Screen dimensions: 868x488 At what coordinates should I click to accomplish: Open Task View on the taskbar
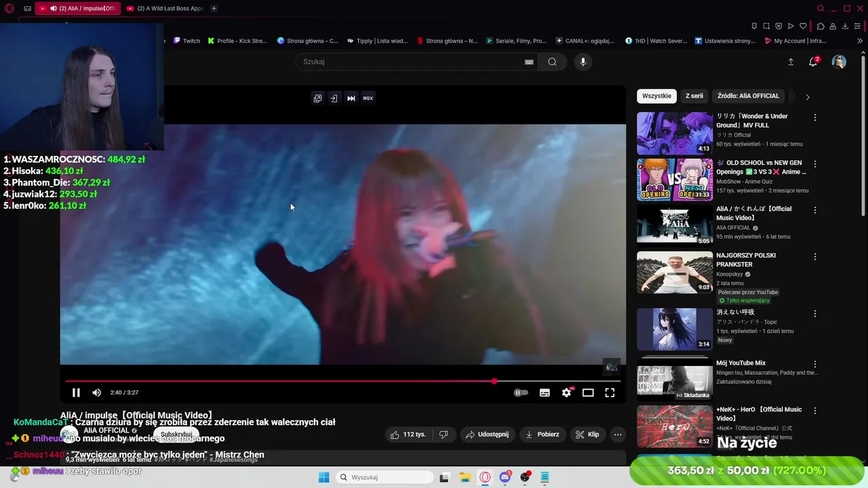pyautogui.click(x=444, y=477)
